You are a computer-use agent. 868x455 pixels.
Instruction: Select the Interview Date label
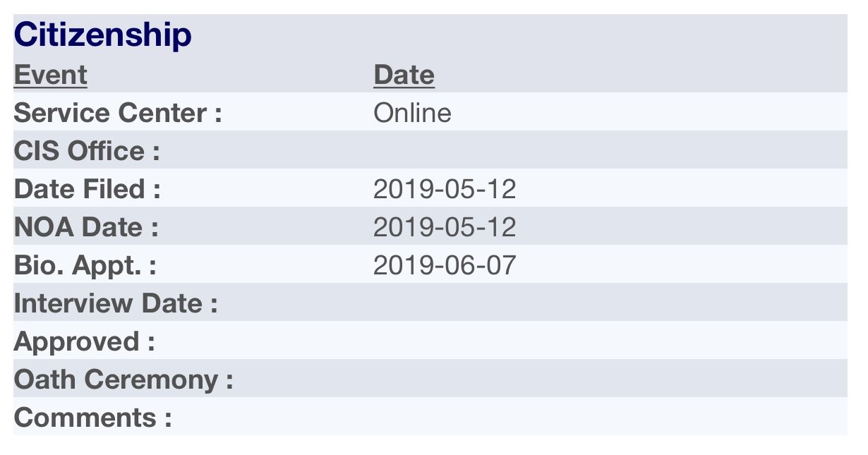[116, 303]
